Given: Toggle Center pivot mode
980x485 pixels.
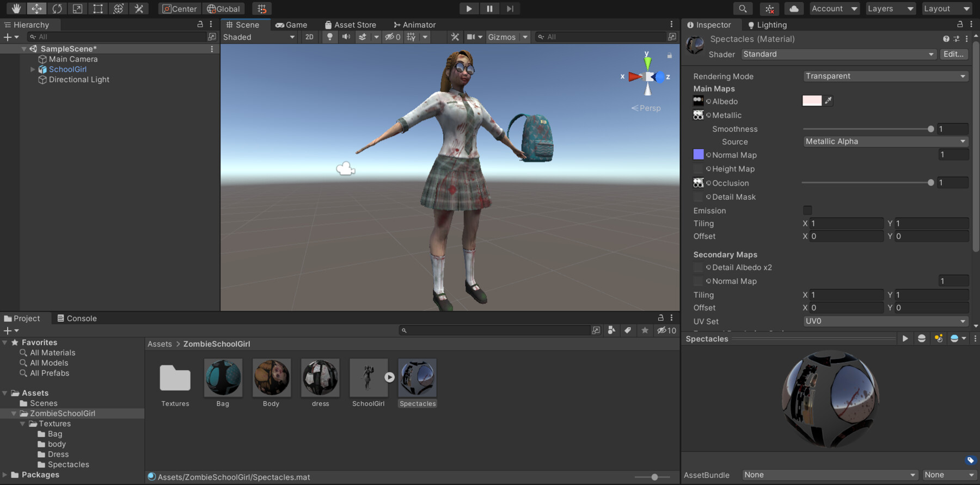Looking at the screenshot, I should pyautogui.click(x=180, y=9).
